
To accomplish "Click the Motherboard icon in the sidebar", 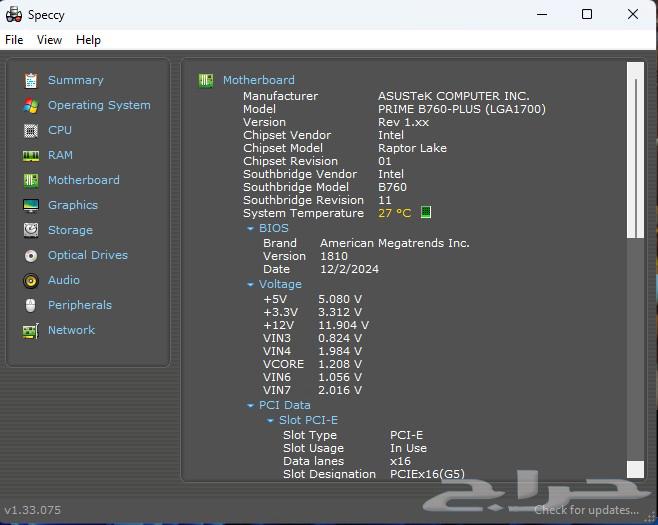I will coord(31,180).
